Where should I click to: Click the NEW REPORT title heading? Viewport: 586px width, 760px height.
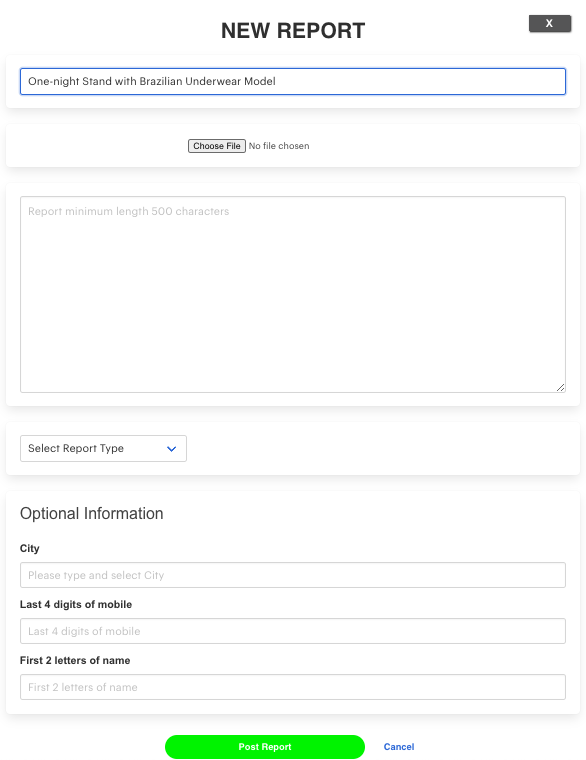click(293, 31)
